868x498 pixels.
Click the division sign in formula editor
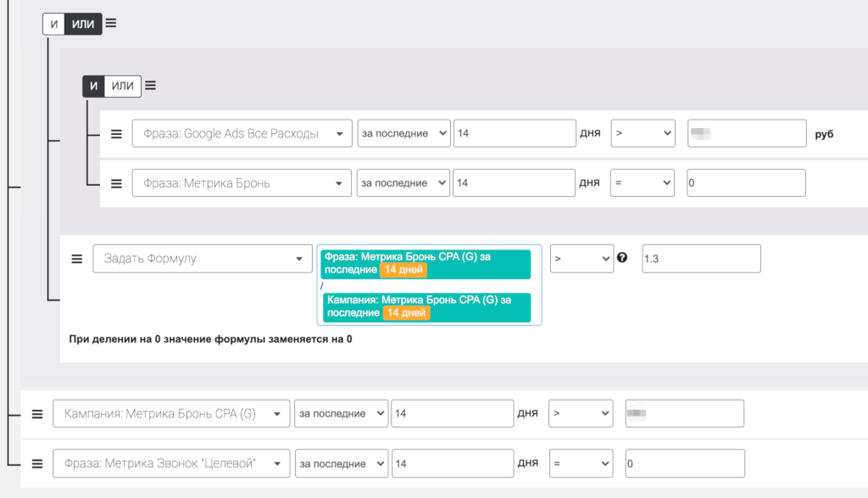321,286
